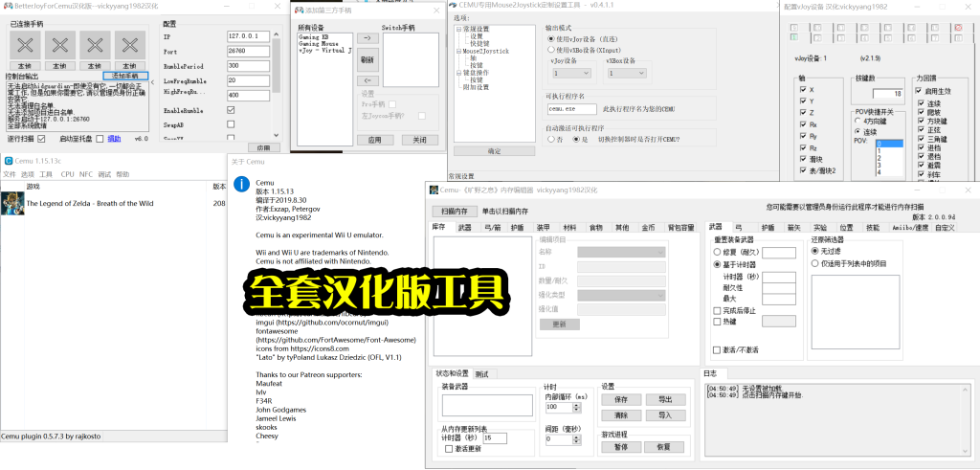The height and width of the screenshot is (470, 980).
Task: Open the Amiibo/速度 tab
Action: point(909,228)
